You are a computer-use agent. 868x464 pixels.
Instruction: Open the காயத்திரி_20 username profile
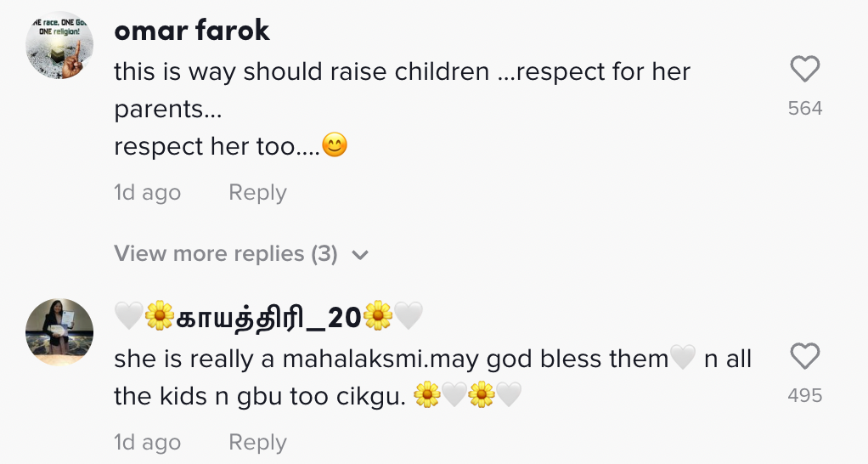tap(268, 317)
